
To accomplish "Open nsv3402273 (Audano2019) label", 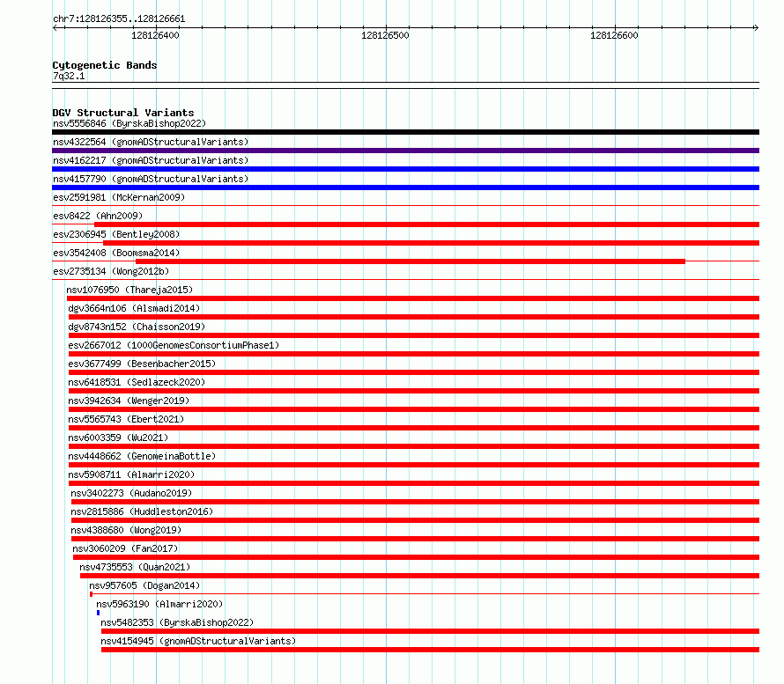I will (x=131, y=493).
